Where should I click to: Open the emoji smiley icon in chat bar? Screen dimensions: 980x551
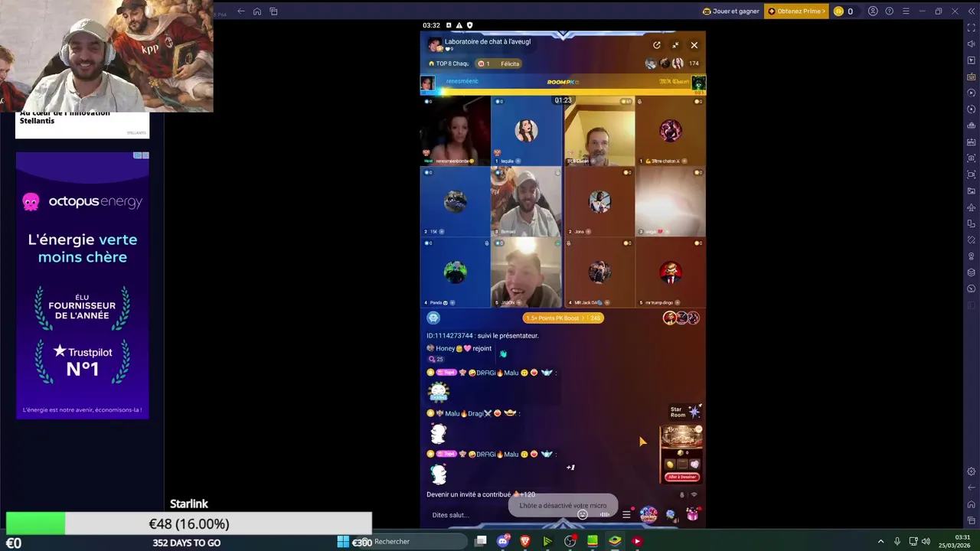pos(583,515)
